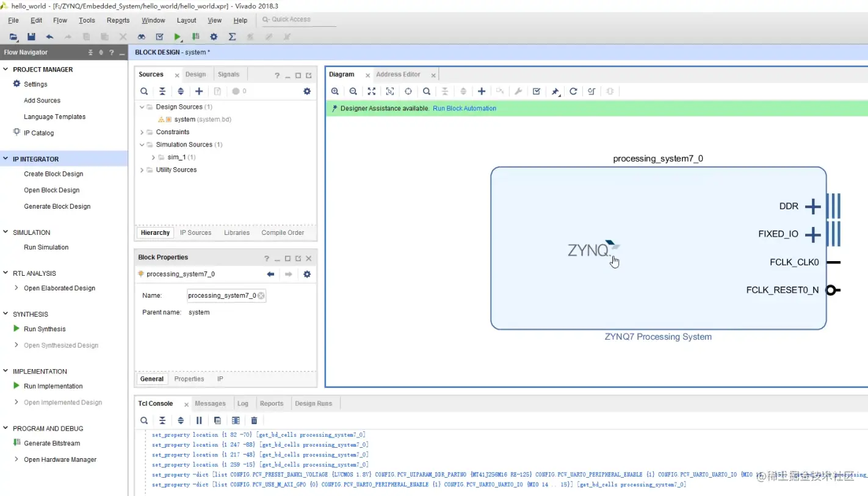Regenerate the diagram layout
The image size is (868, 496).
coord(573,92)
